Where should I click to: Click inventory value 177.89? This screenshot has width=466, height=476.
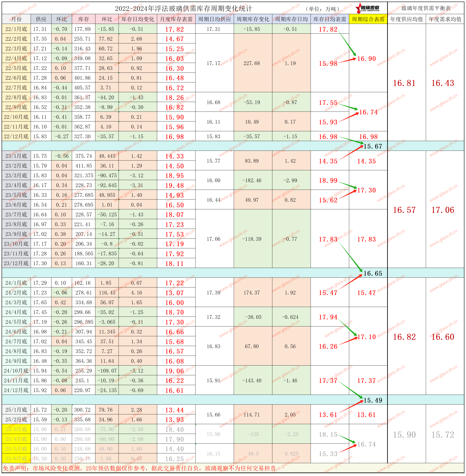[82, 29]
